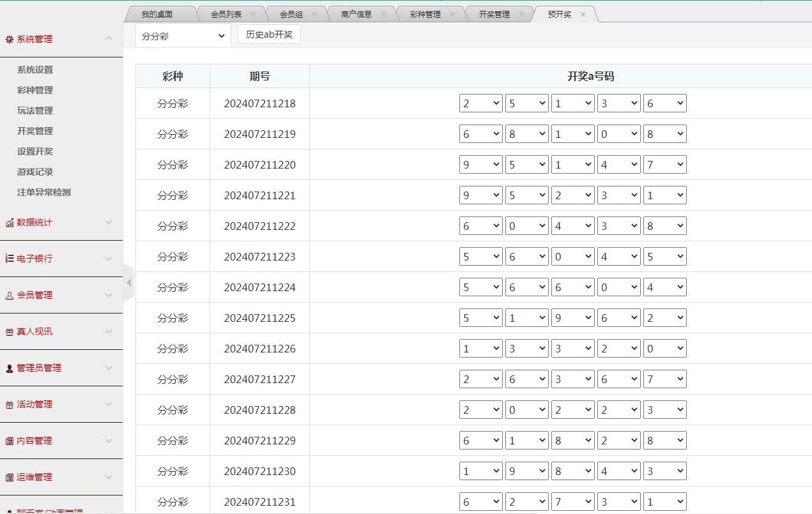Expand the 管理员管理 menu section
Viewport: 812px width, 514px height.
(x=109, y=368)
